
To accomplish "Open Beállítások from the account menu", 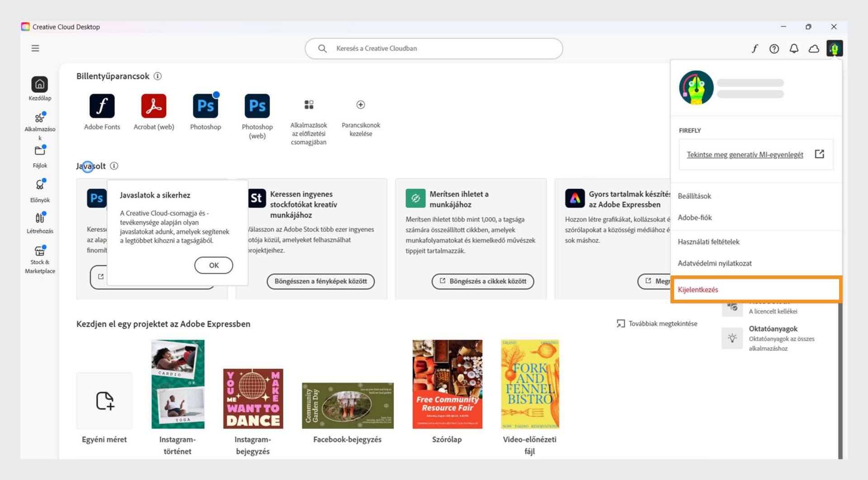I will point(694,196).
